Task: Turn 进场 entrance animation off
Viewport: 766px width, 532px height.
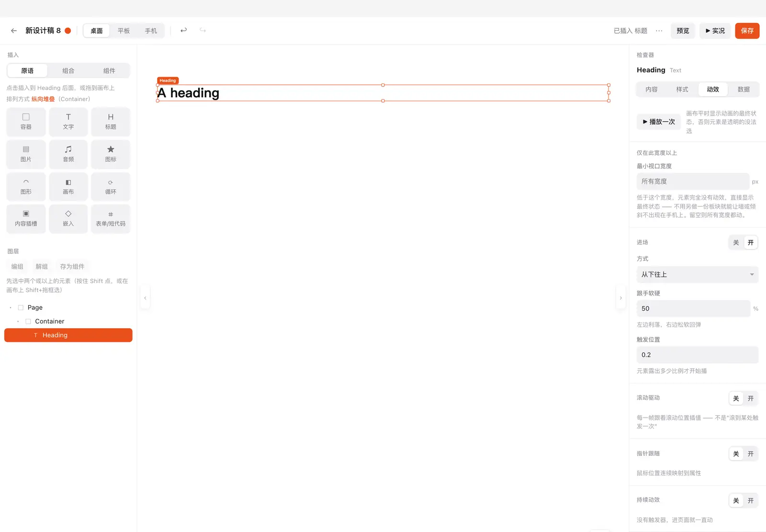Action: click(x=736, y=242)
